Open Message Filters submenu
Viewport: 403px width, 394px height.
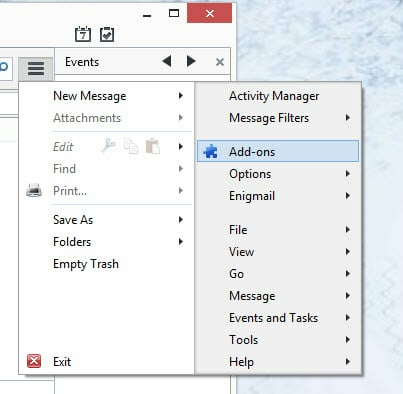[x=278, y=118]
